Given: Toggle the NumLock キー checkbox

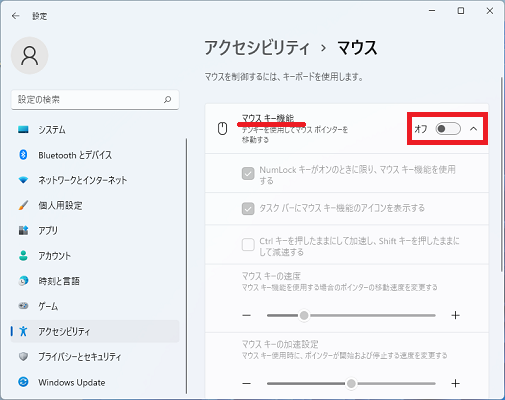Looking at the screenshot, I should click(248, 174).
